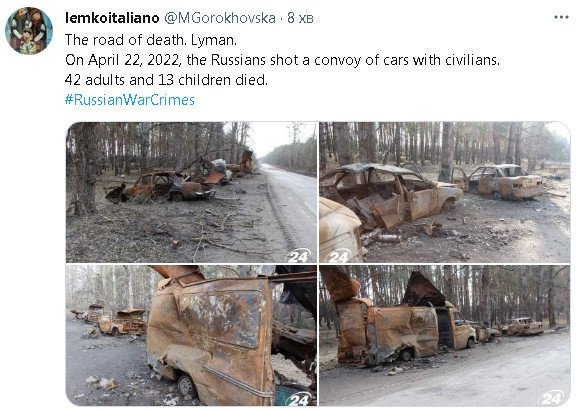Click the 24 watermark logo in top-left photo
The height and width of the screenshot is (411, 578).
(x=298, y=256)
